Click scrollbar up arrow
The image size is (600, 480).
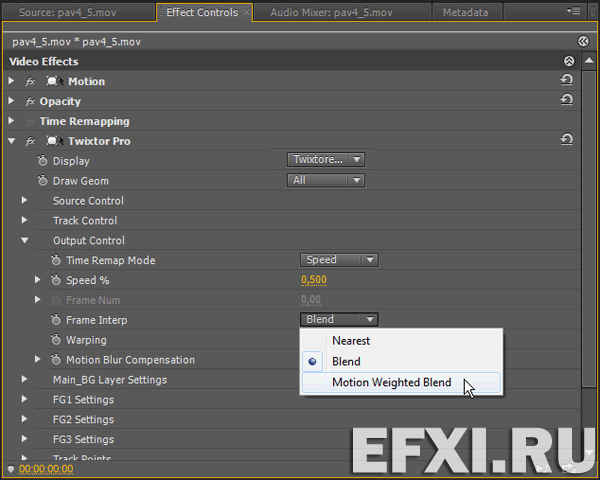[x=589, y=61]
